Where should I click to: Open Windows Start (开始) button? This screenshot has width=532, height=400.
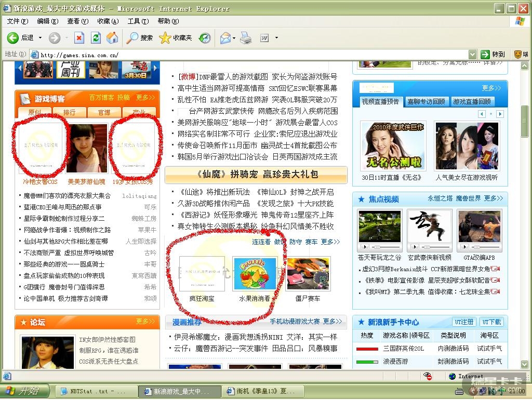(24, 391)
